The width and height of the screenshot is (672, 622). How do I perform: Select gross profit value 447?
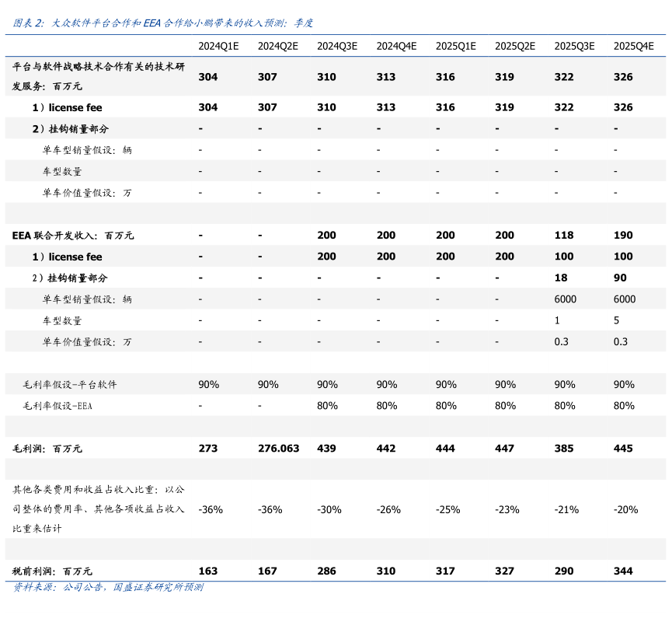[504, 449]
